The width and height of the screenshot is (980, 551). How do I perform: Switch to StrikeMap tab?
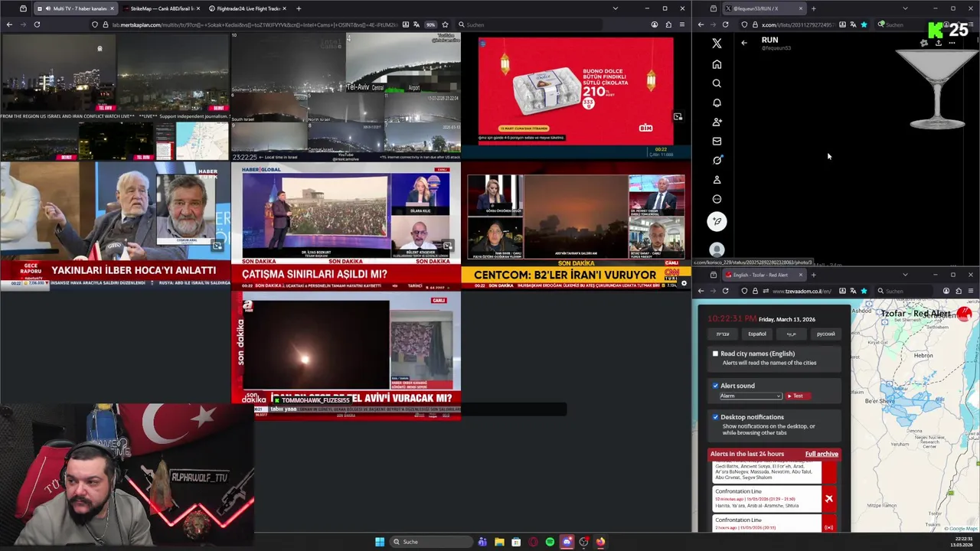pos(161,8)
